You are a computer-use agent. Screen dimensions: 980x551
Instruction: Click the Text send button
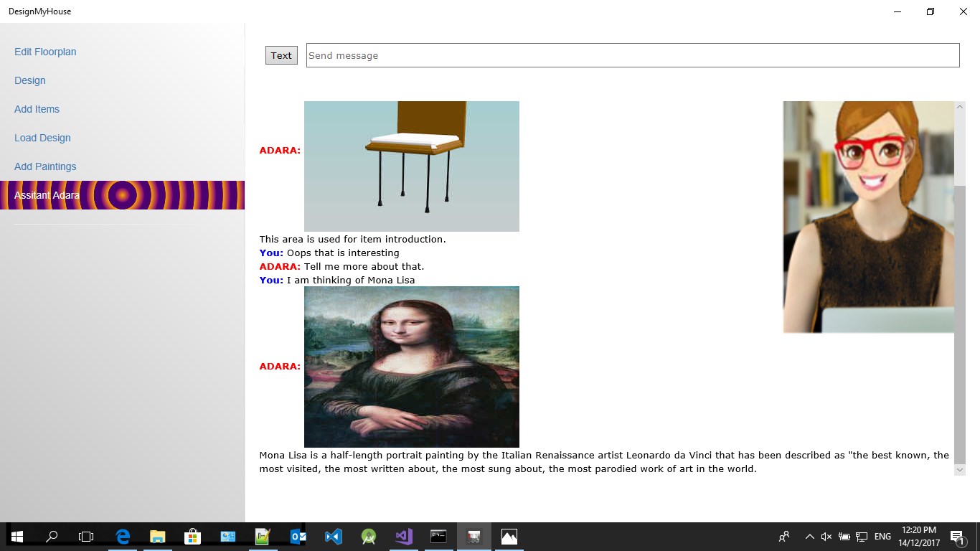click(281, 55)
